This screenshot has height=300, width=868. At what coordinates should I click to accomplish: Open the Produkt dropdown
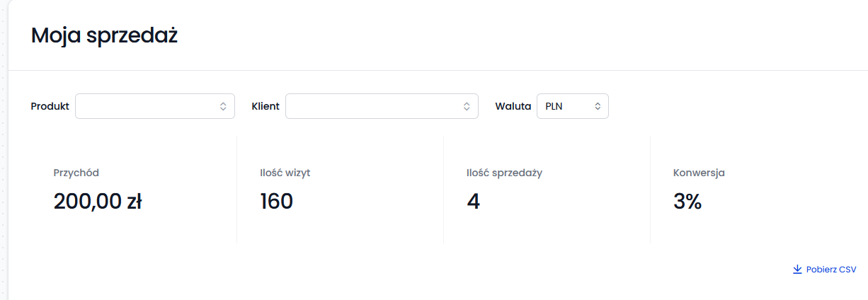pyautogui.click(x=154, y=106)
